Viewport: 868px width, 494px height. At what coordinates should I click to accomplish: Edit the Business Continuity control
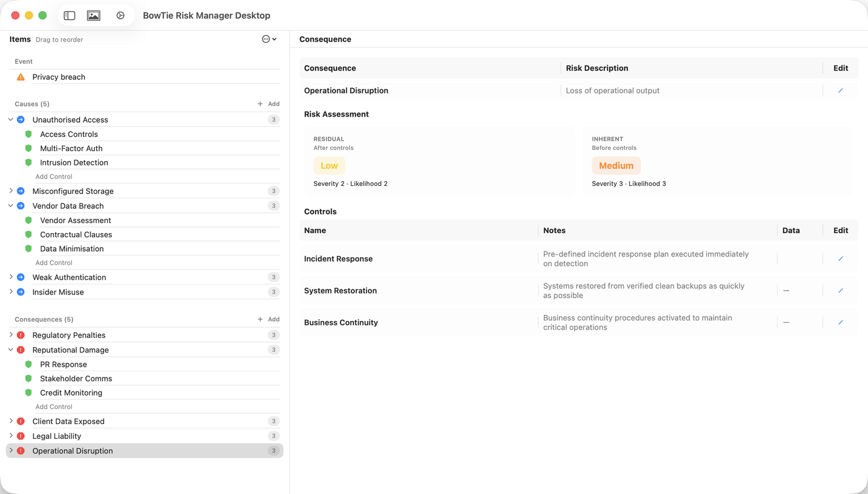[841, 322]
